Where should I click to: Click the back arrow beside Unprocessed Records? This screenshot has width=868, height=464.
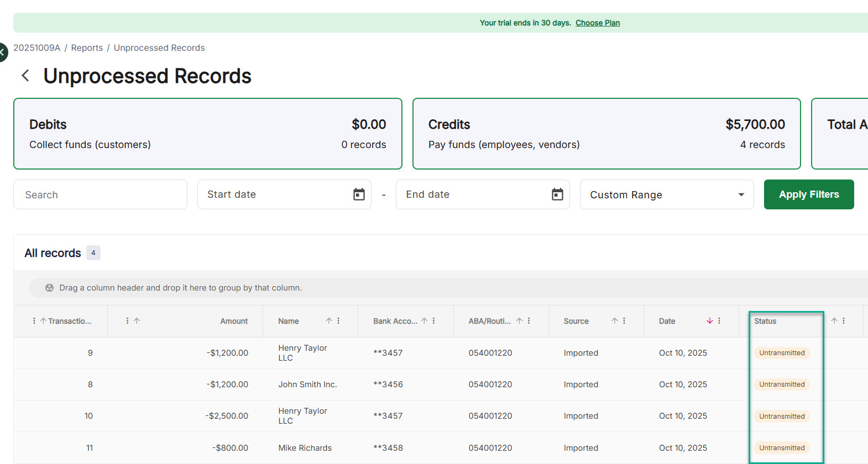25,76
